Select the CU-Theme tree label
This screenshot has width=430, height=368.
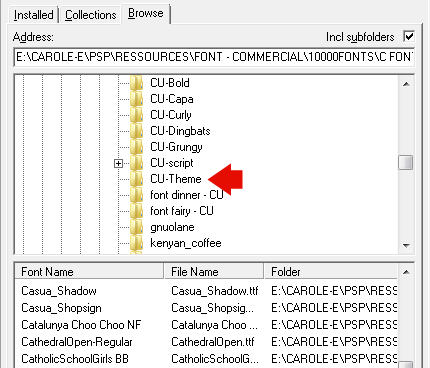pos(176,179)
